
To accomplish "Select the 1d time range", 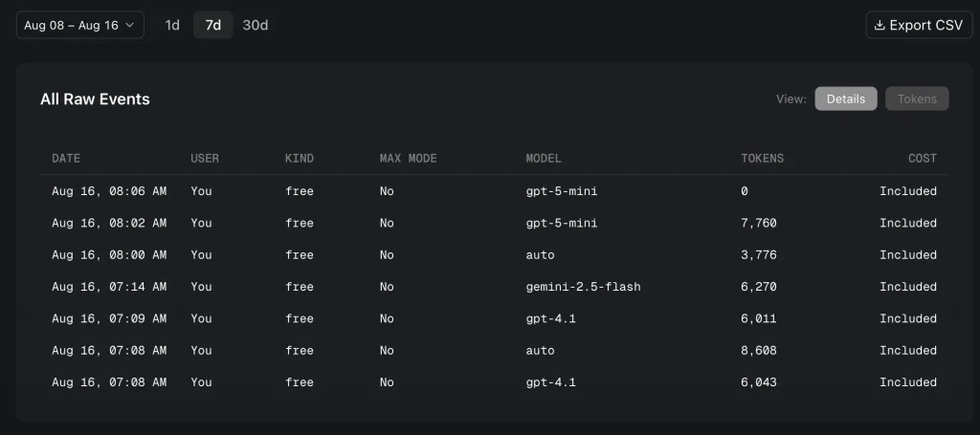I will (172, 26).
